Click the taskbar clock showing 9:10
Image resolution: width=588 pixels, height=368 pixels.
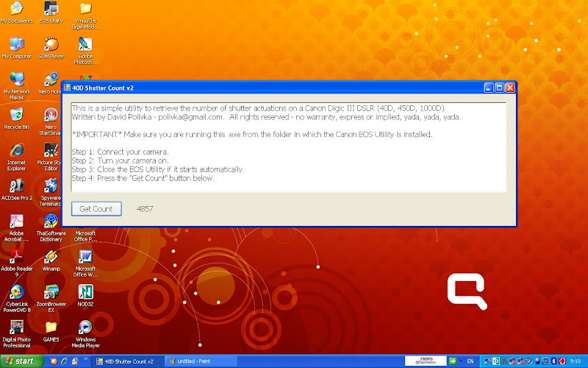point(576,361)
